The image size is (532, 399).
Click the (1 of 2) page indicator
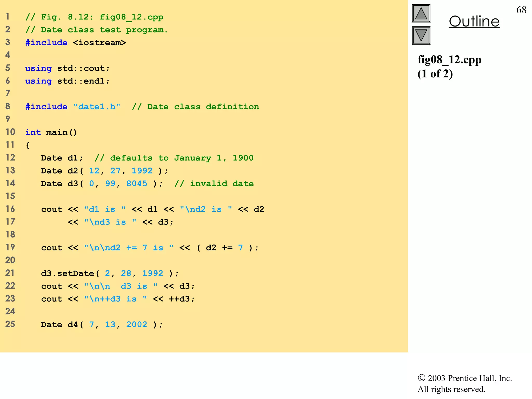pos(435,74)
